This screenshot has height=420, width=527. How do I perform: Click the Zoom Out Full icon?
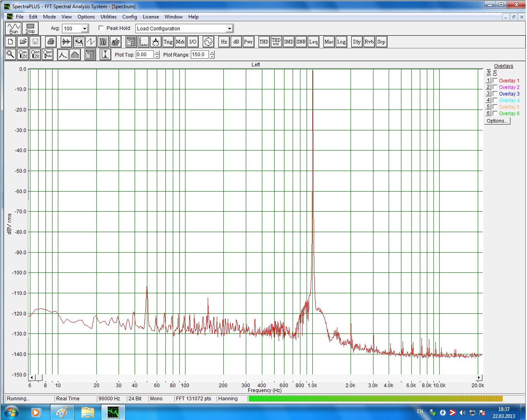click(x=48, y=54)
